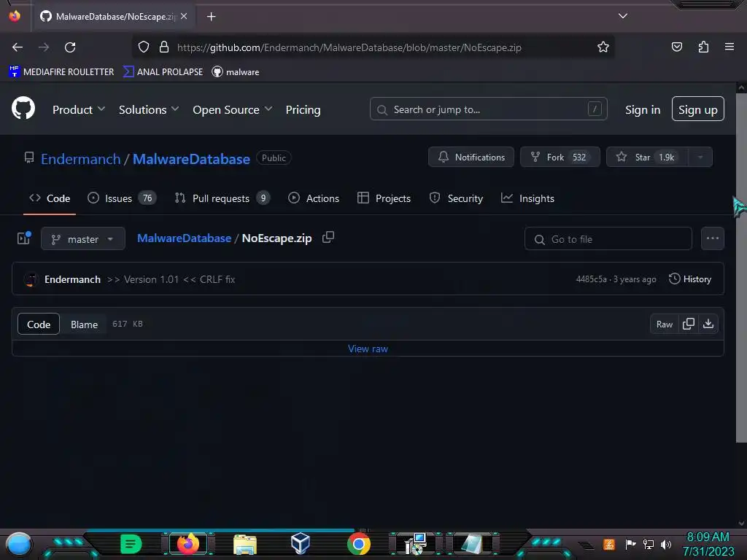
Task: Click the Notifications button
Action: coord(471,157)
